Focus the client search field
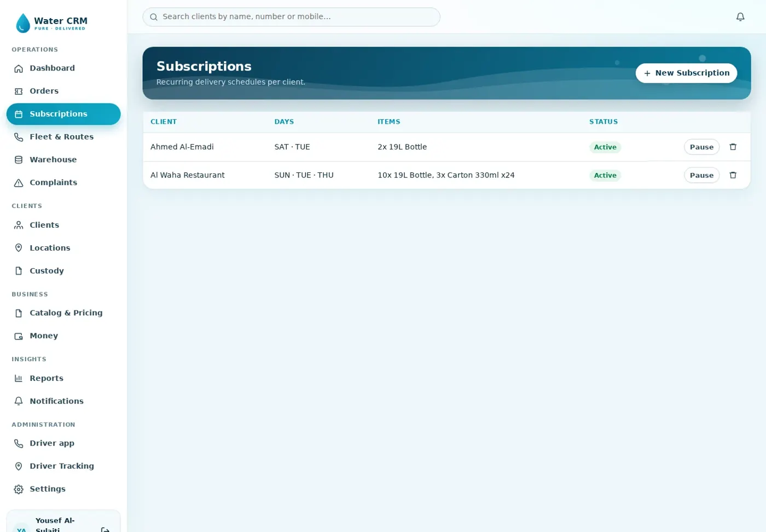Screen dimensions: 766x532 click(291, 17)
